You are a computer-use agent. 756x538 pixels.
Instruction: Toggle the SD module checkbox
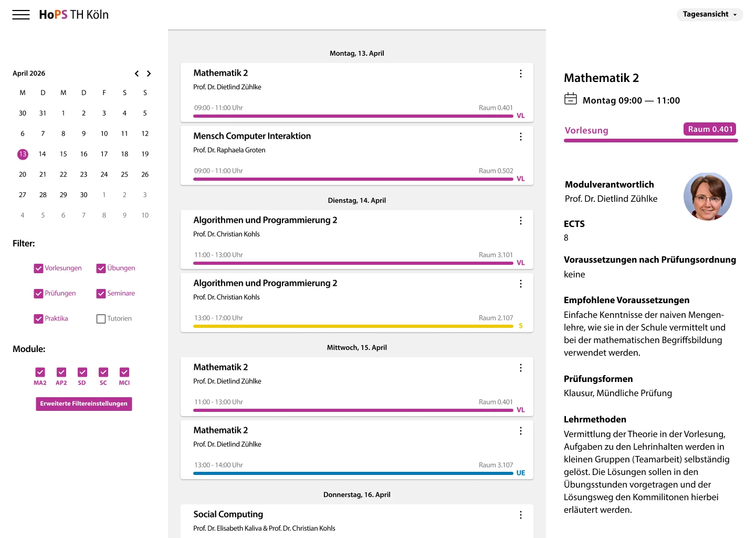[x=82, y=373]
